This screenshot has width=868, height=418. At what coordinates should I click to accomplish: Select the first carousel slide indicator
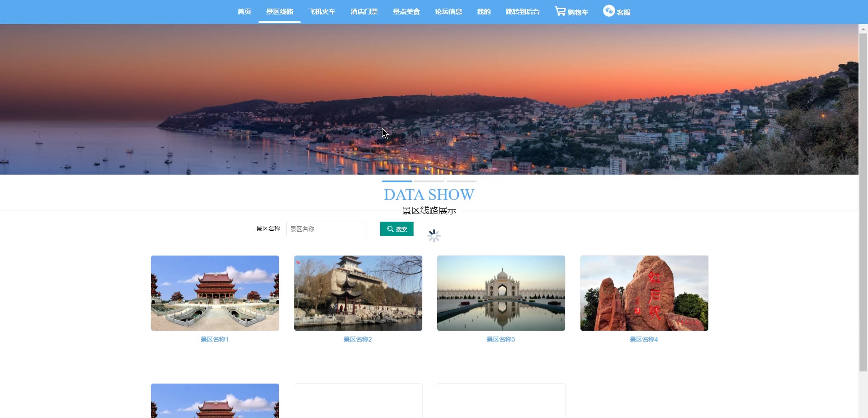coord(396,181)
